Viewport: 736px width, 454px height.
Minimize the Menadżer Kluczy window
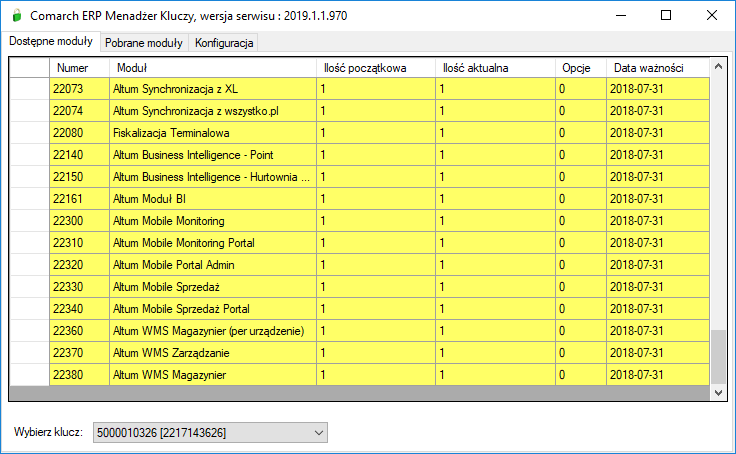pos(621,15)
